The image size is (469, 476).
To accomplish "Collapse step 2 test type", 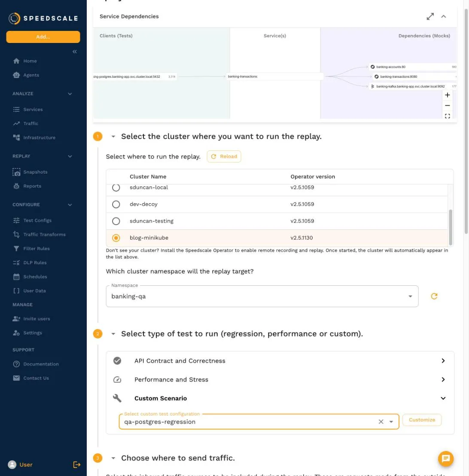I will [113, 334].
